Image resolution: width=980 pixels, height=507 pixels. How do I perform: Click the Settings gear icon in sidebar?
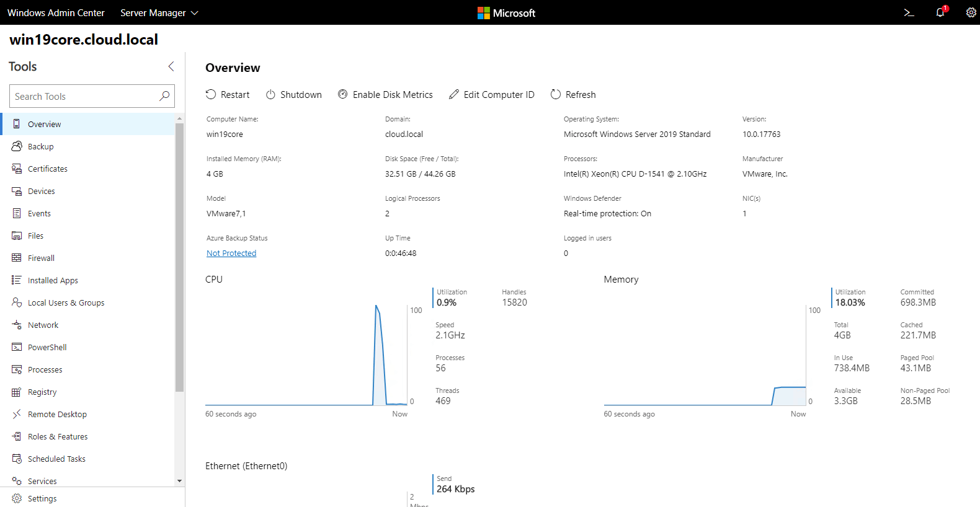click(17, 498)
